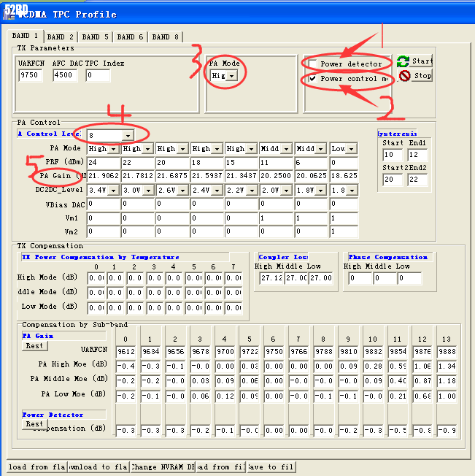Open the DC2DC_Level dropdown showing 3.4V
Image resolution: width=475 pixels, height=476 pixels.
pyautogui.click(x=113, y=191)
